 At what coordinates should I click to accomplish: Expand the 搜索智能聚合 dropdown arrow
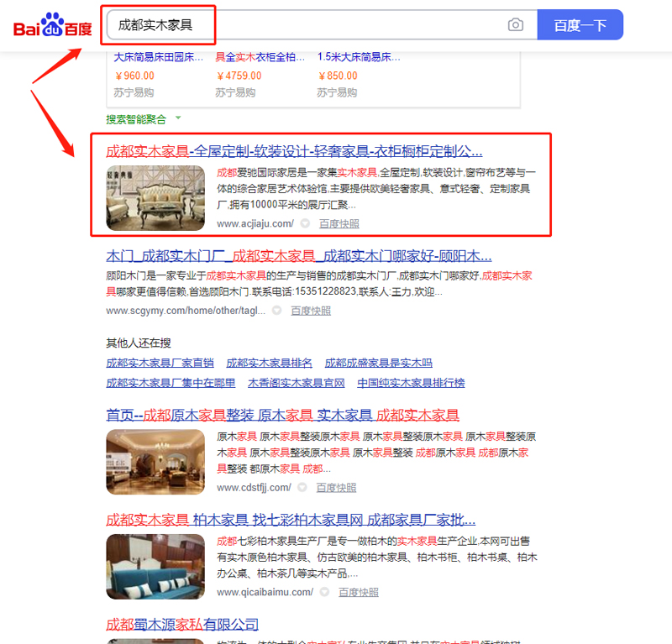pos(178,118)
